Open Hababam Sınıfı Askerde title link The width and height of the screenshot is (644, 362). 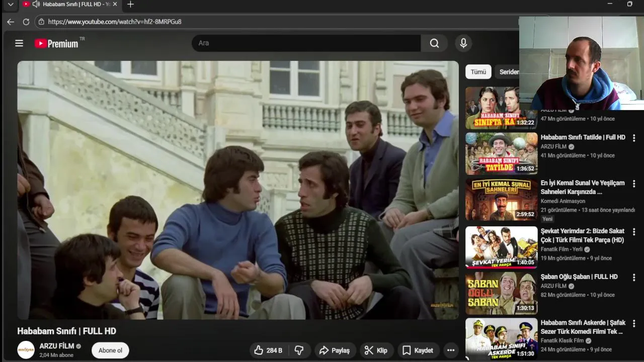pos(583,327)
